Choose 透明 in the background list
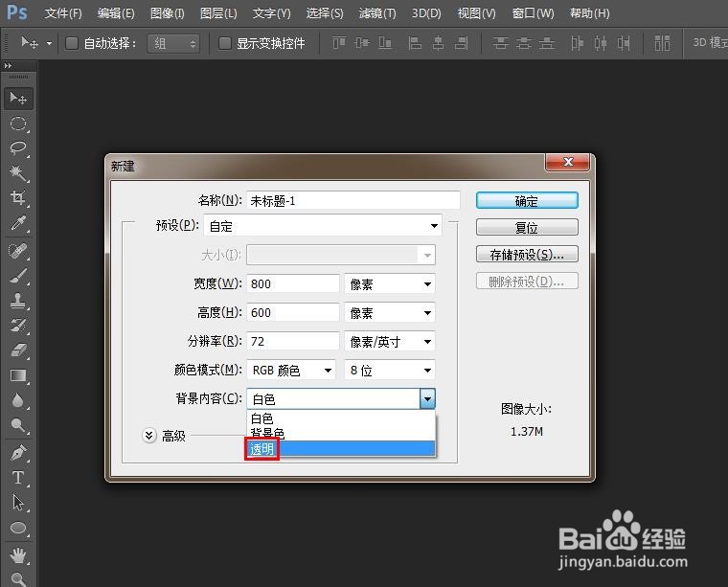The width and height of the screenshot is (728, 587). pos(341,449)
